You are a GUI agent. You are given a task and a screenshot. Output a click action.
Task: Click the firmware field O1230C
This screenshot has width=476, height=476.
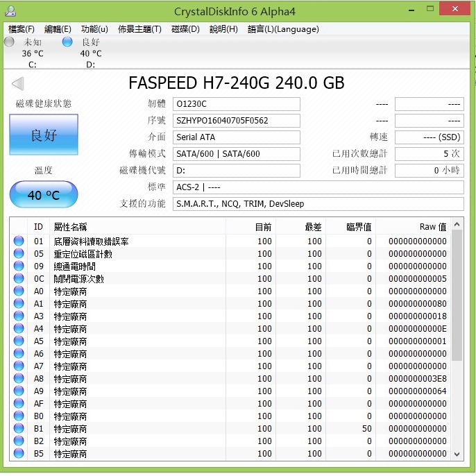point(237,104)
